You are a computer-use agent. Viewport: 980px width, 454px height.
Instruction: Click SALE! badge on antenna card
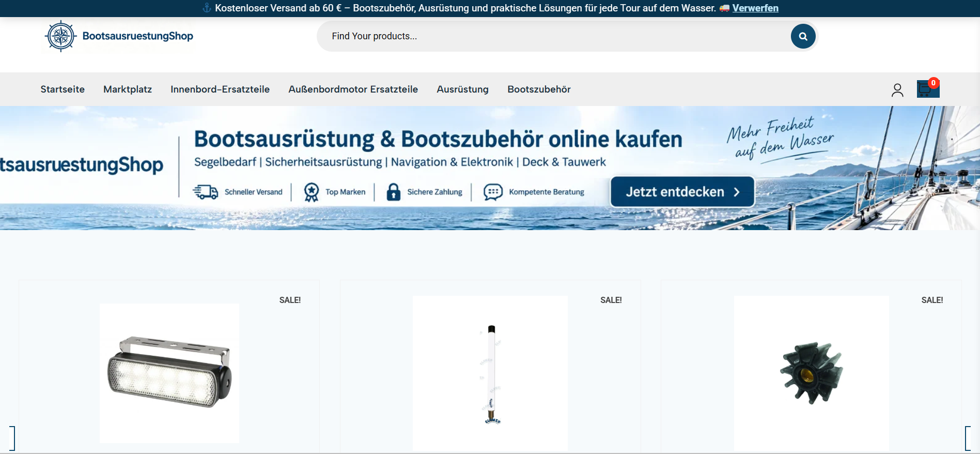611,300
